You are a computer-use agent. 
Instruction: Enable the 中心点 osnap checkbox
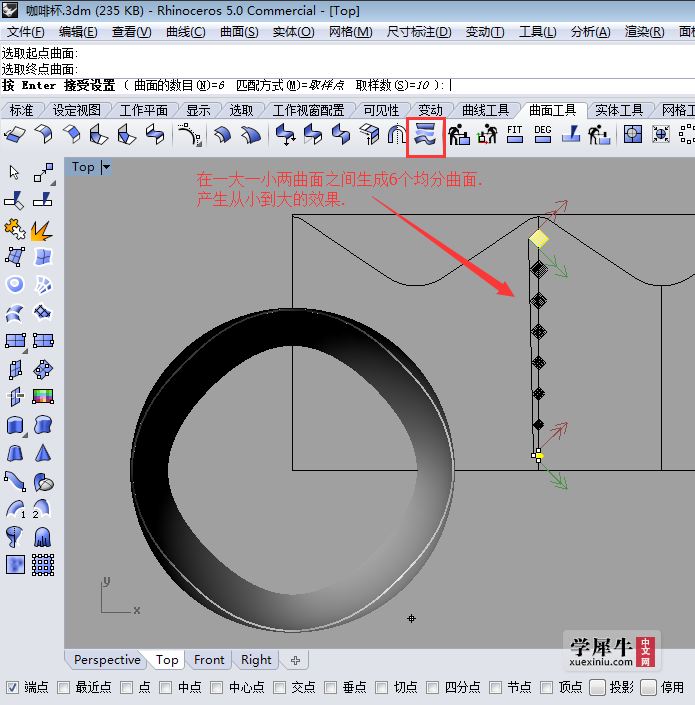(217, 687)
